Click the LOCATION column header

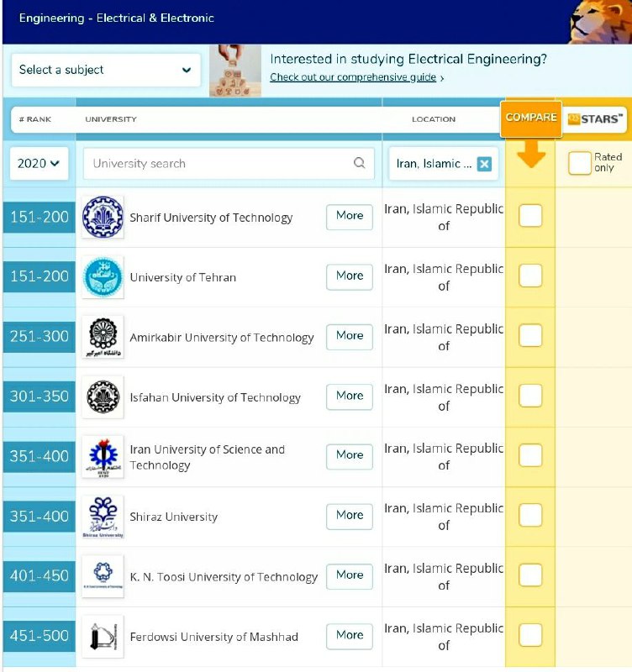pyautogui.click(x=434, y=119)
